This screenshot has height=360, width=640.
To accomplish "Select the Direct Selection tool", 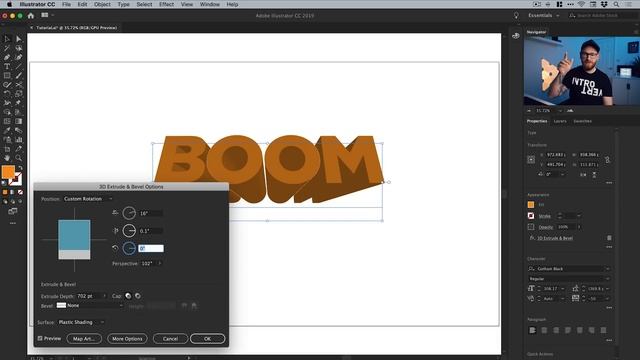I will click(x=19, y=39).
